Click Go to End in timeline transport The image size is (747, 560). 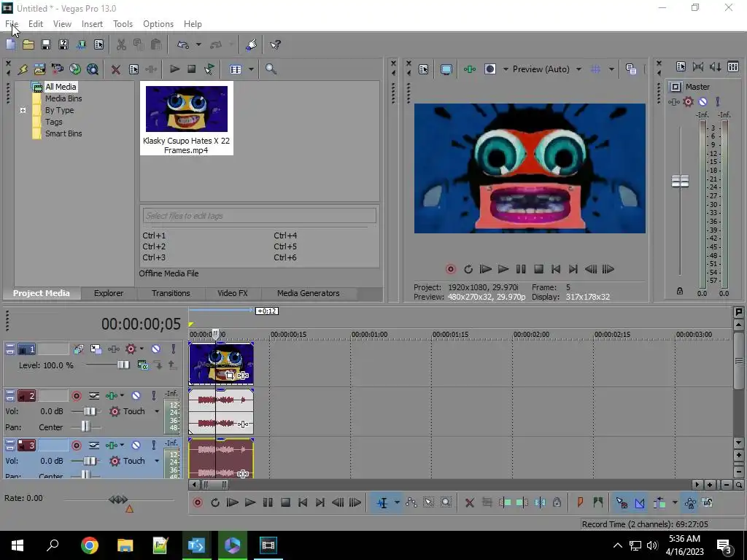click(x=320, y=502)
